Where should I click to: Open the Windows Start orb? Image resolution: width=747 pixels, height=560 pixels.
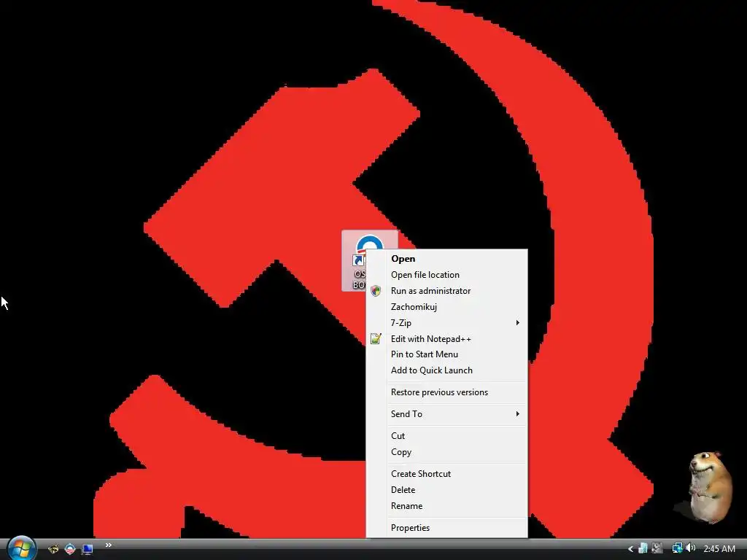click(x=21, y=548)
